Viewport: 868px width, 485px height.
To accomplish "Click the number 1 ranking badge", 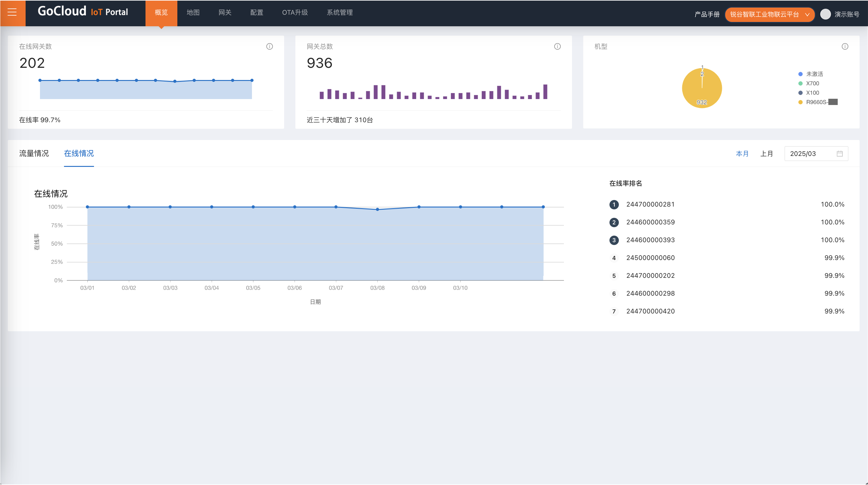I will (614, 205).
